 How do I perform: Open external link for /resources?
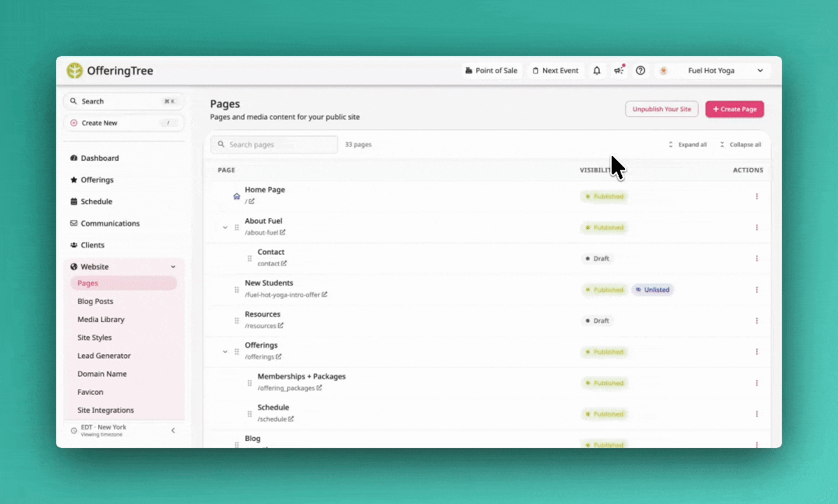click(x=280, y=325)
